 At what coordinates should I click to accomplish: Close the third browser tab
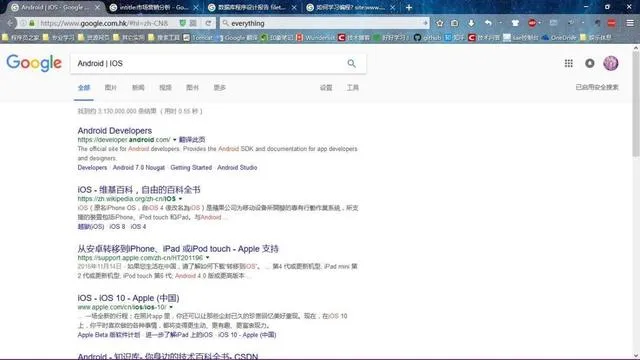(x=294, y=7)
